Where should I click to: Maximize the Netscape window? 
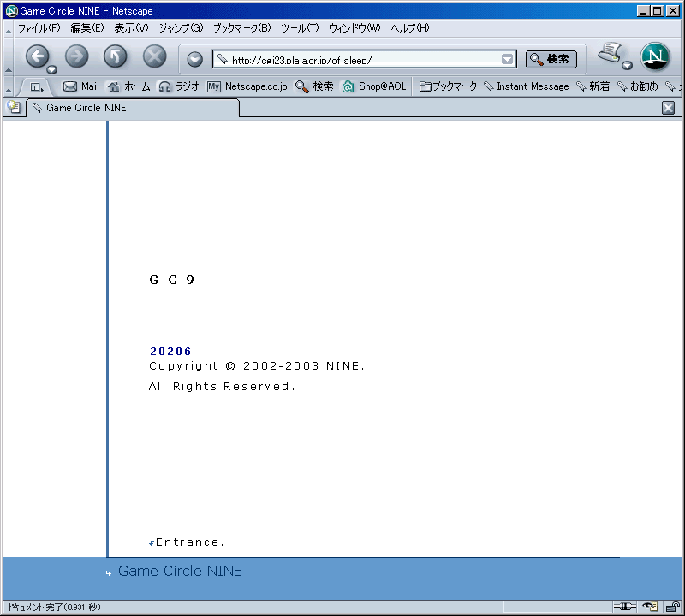click(657, 11)
